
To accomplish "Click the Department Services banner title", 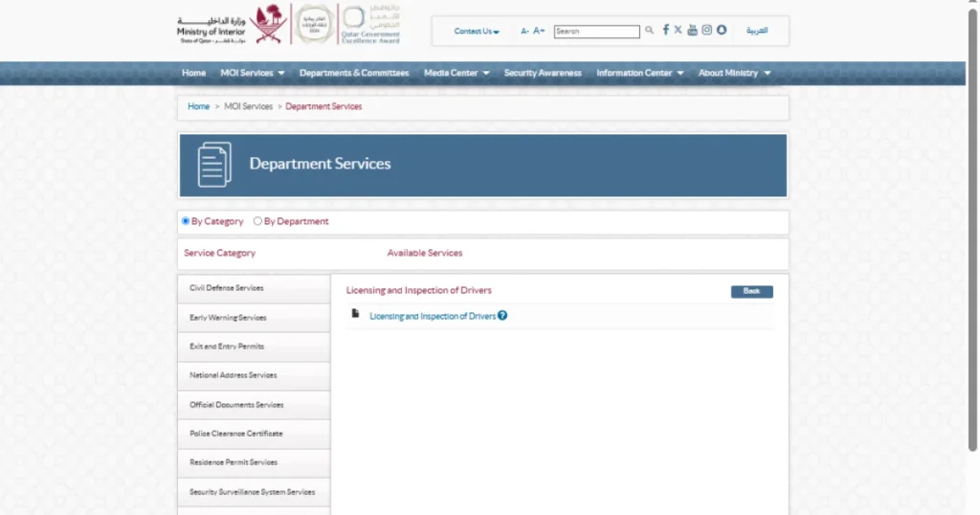I will tap(320, 164).
